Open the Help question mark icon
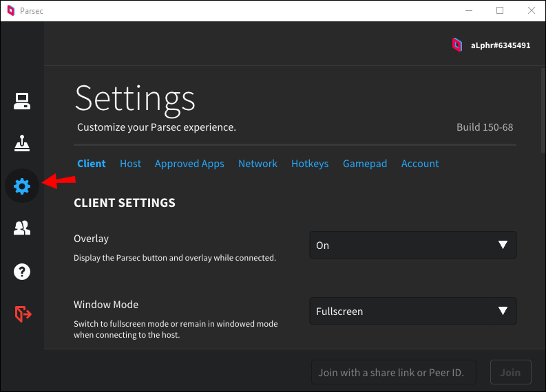 coord(22,272)
